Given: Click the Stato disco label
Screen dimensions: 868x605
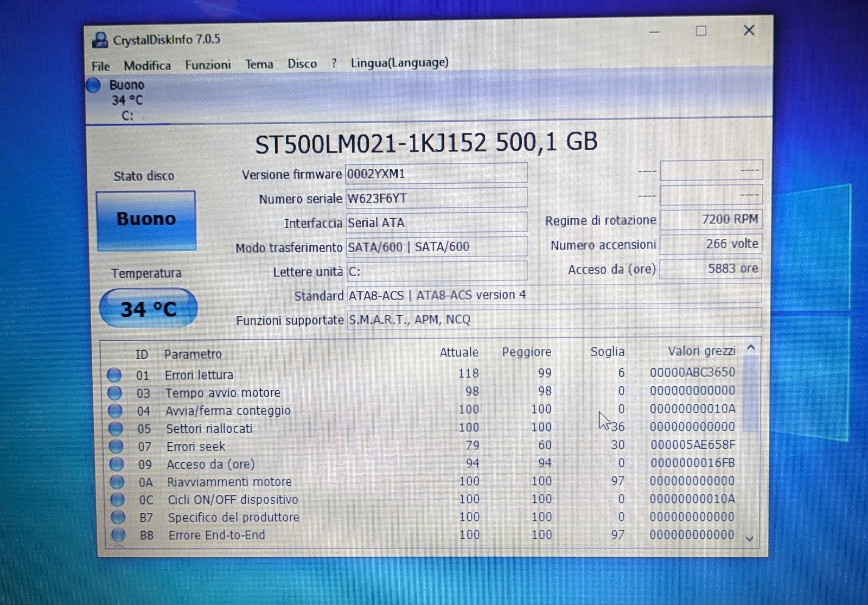Looking at the screenshot, I should pos(144,176).
